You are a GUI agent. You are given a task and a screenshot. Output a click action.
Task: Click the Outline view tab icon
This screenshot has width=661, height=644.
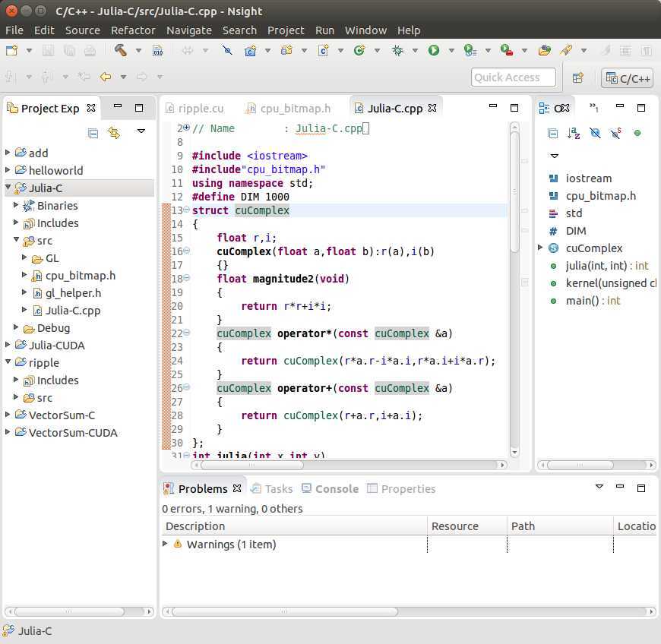(544, 109)
